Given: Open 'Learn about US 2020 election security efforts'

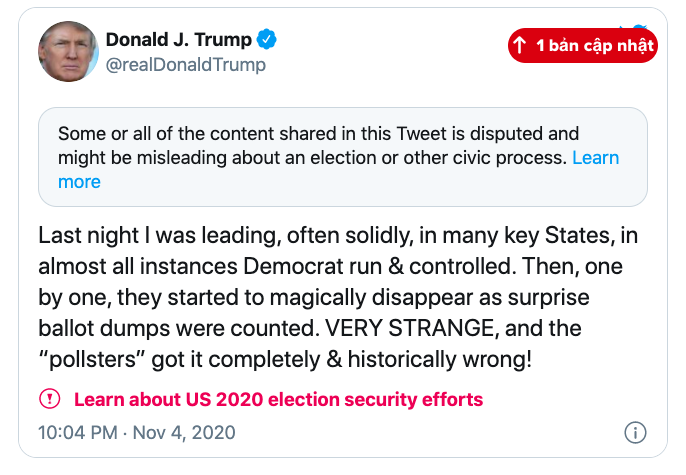Looking at the screenshot, I should [278, 400].
